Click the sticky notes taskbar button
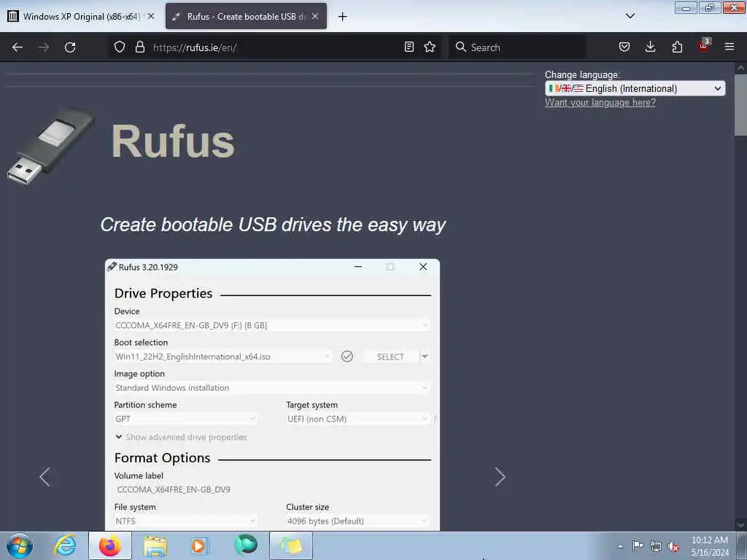This screenshot has width=747, height=560. (x=291, y=545)
